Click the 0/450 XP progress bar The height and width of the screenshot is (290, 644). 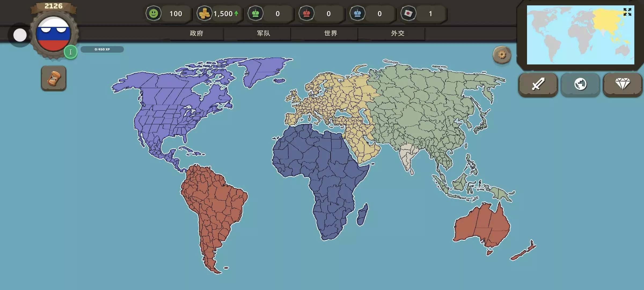[x=102, y=49]
